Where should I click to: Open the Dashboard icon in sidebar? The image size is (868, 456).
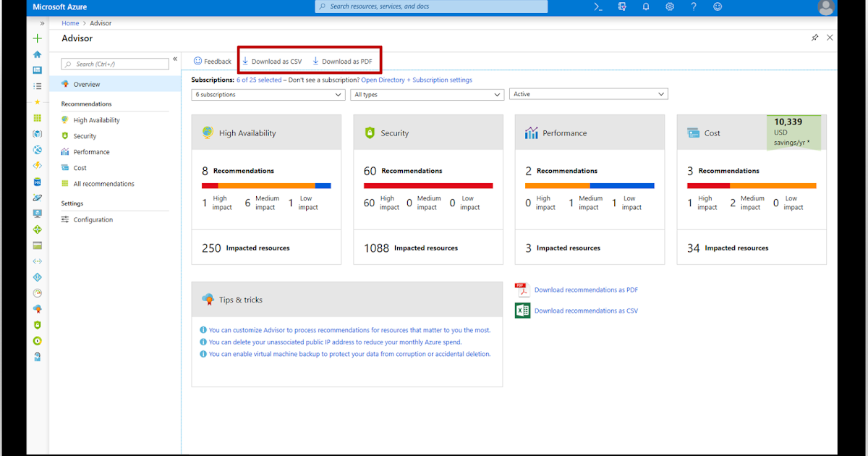click(37, 70)
